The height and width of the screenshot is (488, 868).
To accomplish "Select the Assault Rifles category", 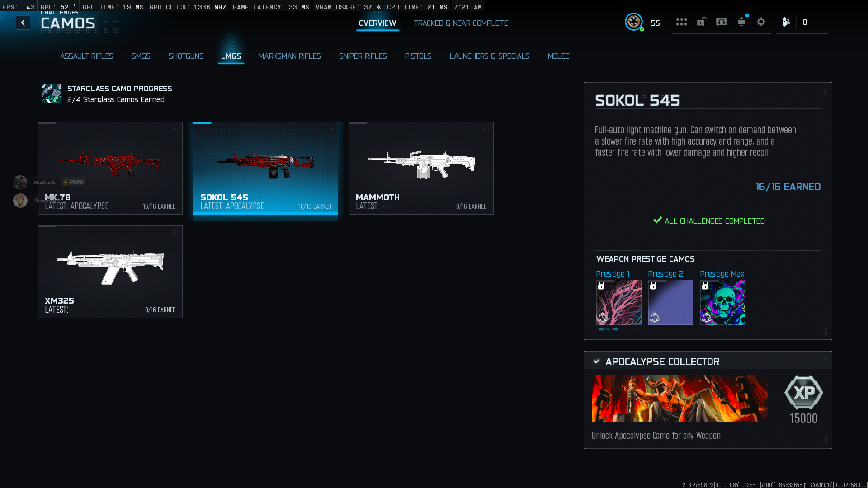I will click(87, 56).
